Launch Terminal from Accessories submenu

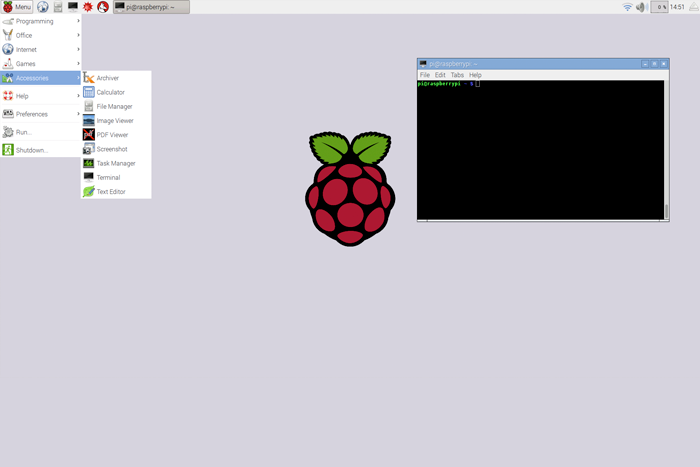pos(116,178)
